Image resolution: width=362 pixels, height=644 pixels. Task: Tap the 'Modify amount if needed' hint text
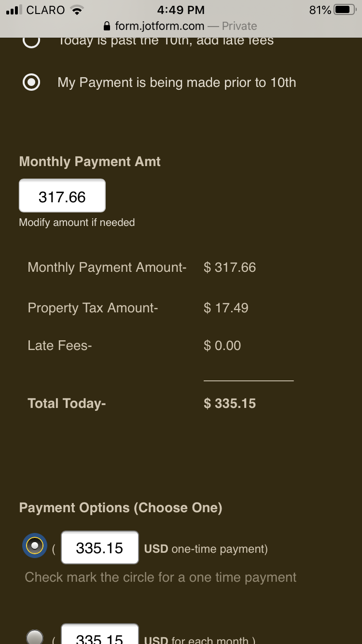pos(77,223)
